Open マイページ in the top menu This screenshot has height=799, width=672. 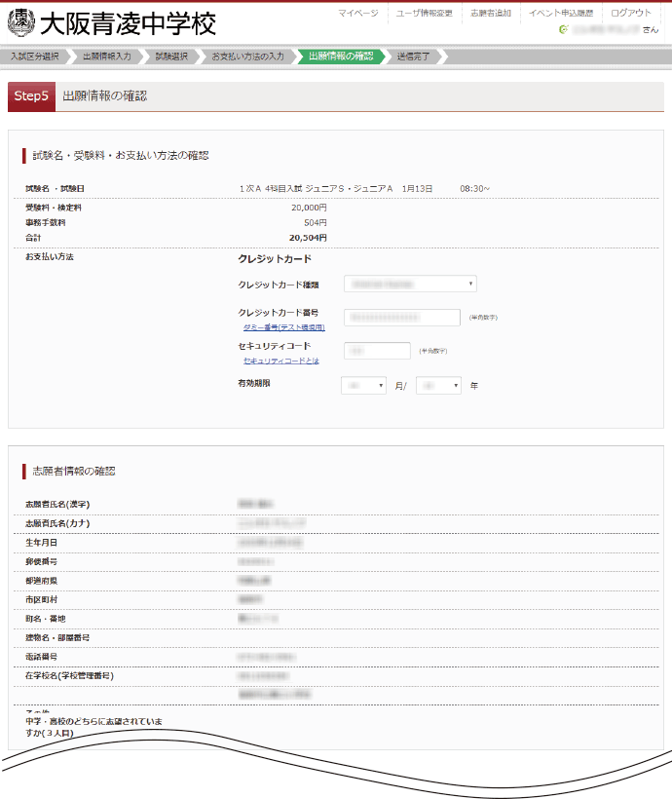tap(358, 13)
